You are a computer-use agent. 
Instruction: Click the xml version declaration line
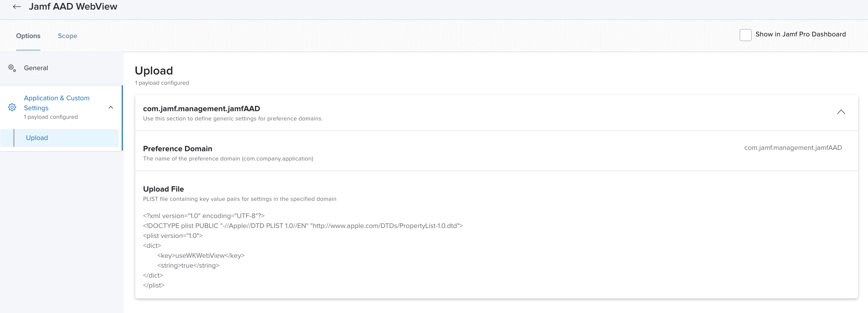point(203,216)
